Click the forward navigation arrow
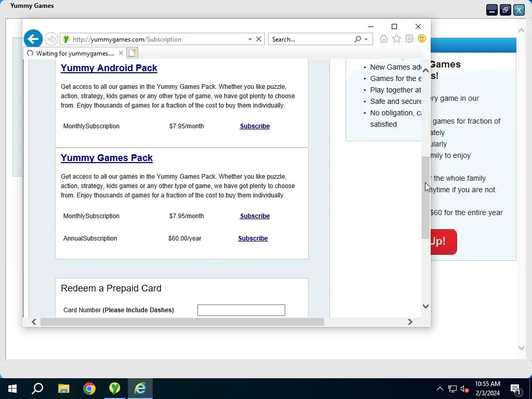This screenshot has height=399, width=532. [x=51, y=39]
